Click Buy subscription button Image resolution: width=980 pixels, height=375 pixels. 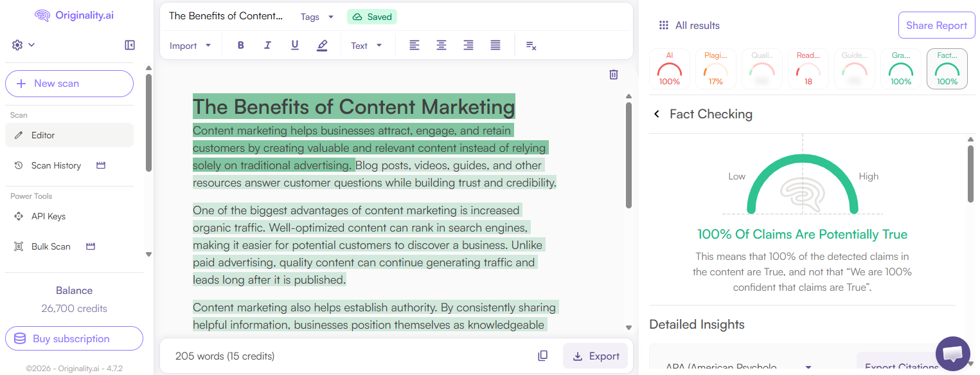pos(74,339)
